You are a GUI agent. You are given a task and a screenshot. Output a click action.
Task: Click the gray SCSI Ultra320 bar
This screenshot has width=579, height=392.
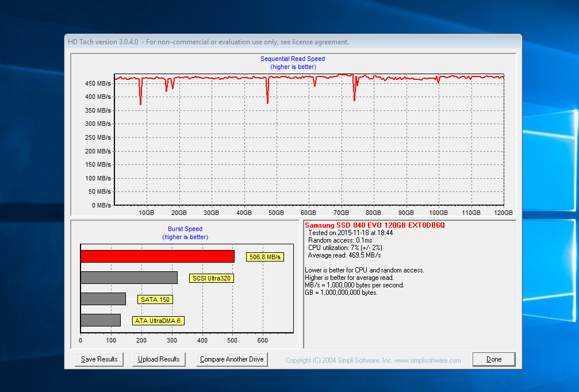(129, 278)
